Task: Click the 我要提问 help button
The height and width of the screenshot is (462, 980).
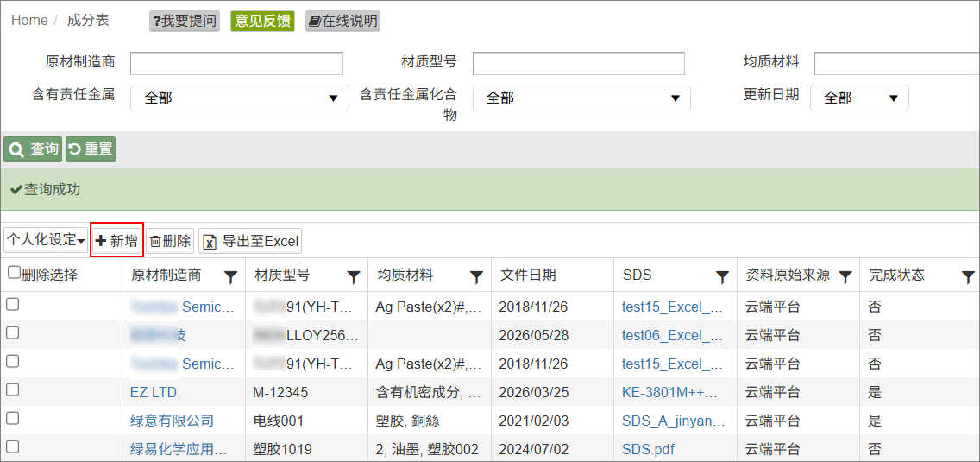Action: 185,22
